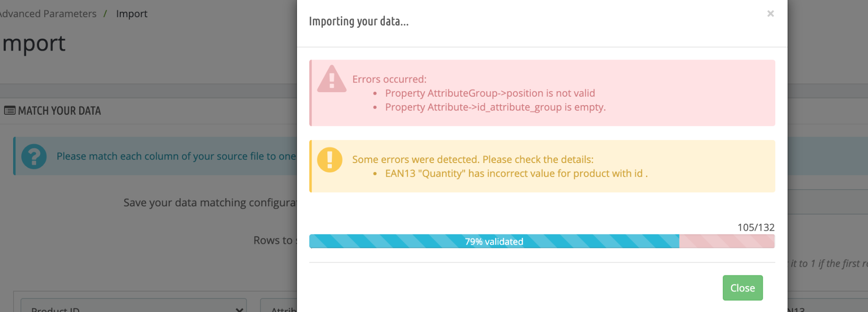This screenshot has height=312, width=868.
Task: Click the list icon beside MATCH YOUR DATA
Action: pos(9,111)
